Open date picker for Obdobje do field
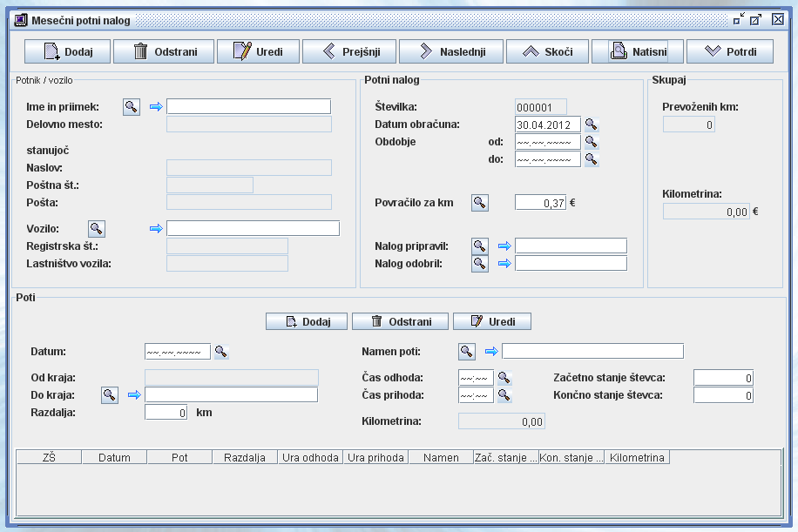The height and width of the screenshot is (532, 798). click(x=592, y=159)
